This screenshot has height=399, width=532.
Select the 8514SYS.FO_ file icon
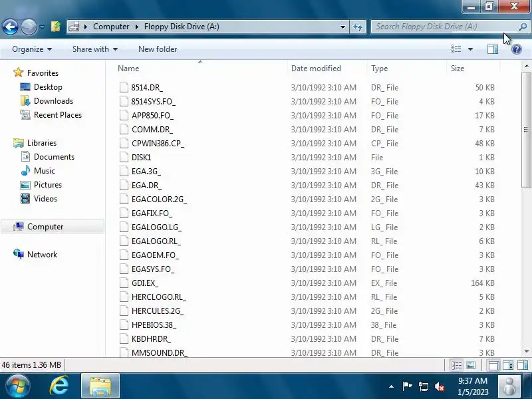click(124, 101)
